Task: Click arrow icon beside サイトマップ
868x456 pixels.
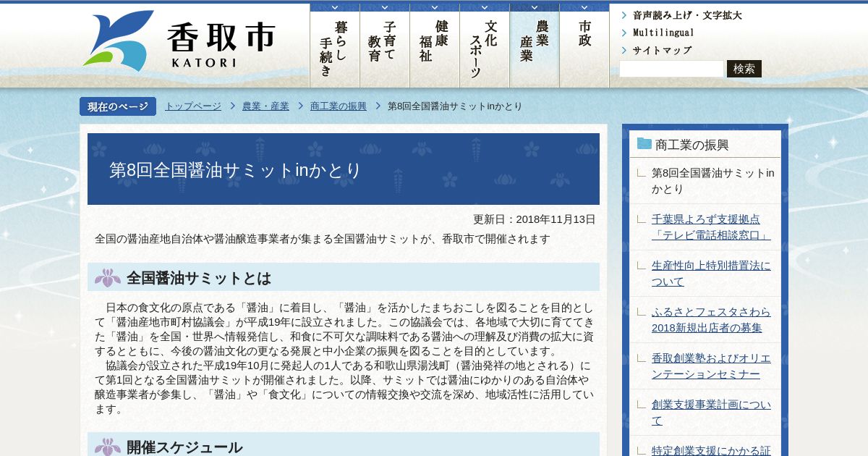Action: [x=624, y=51]
